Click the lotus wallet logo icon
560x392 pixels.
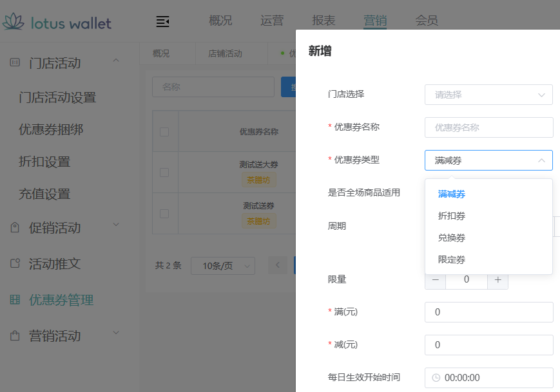(15, 22)
